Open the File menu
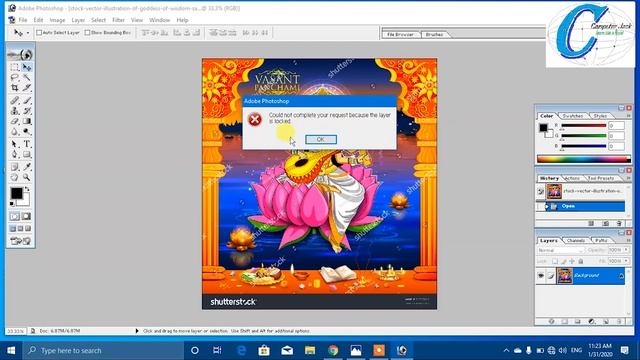 point(23,20)
